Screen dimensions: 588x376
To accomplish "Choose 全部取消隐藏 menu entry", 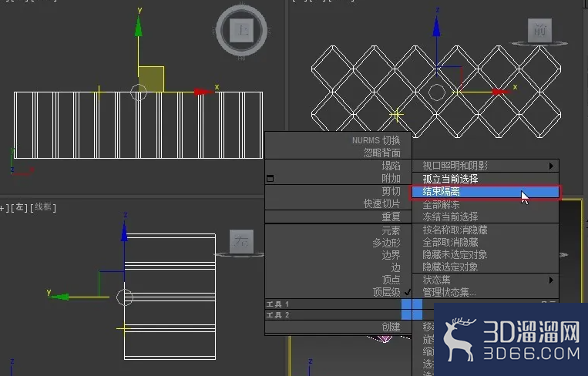I will click(450, 242).
